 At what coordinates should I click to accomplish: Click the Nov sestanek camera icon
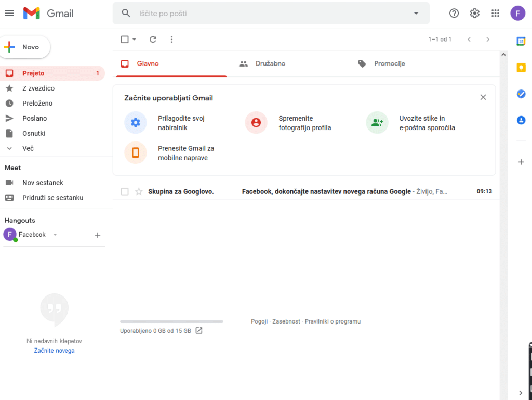pyautogui.click(x=9, y=183)
